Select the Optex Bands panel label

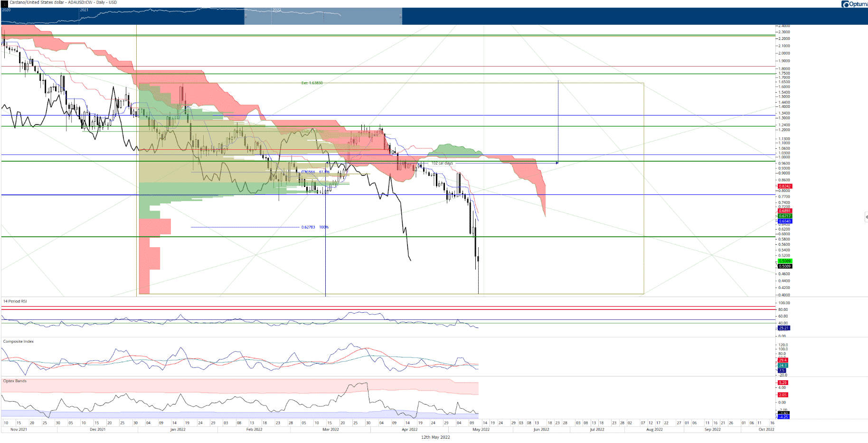tap(15, 381)
